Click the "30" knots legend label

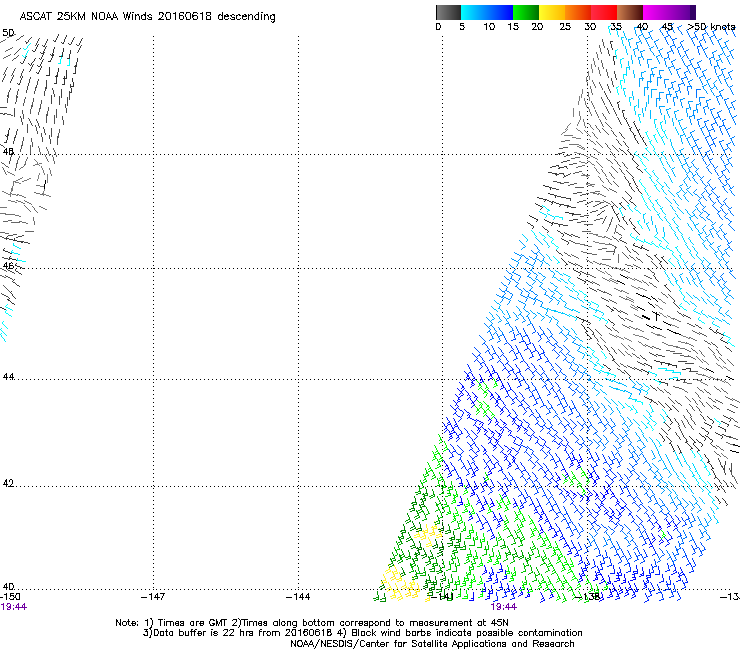(x=590, y=27)
